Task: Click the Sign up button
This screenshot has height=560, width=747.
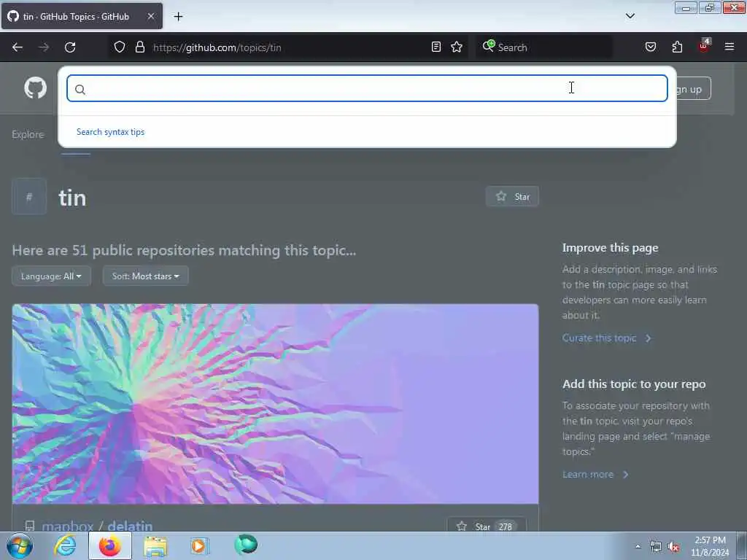Action: [694, 88]
